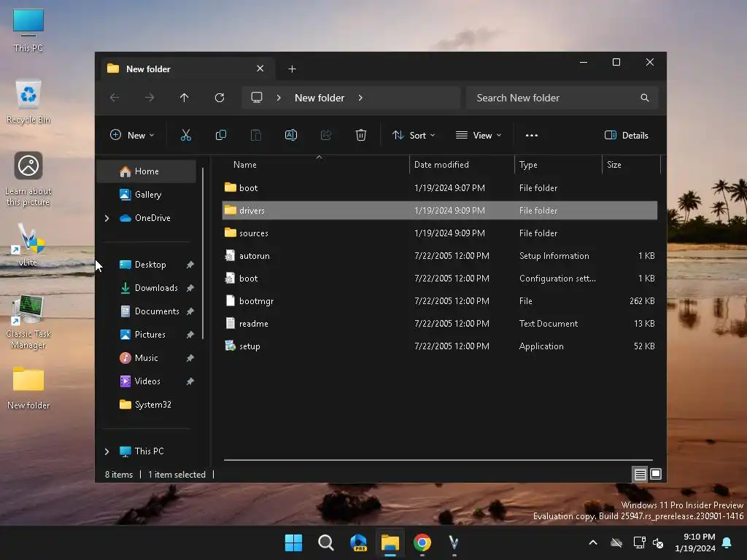Show hidden system tray icons

click(x=593, y=542)
